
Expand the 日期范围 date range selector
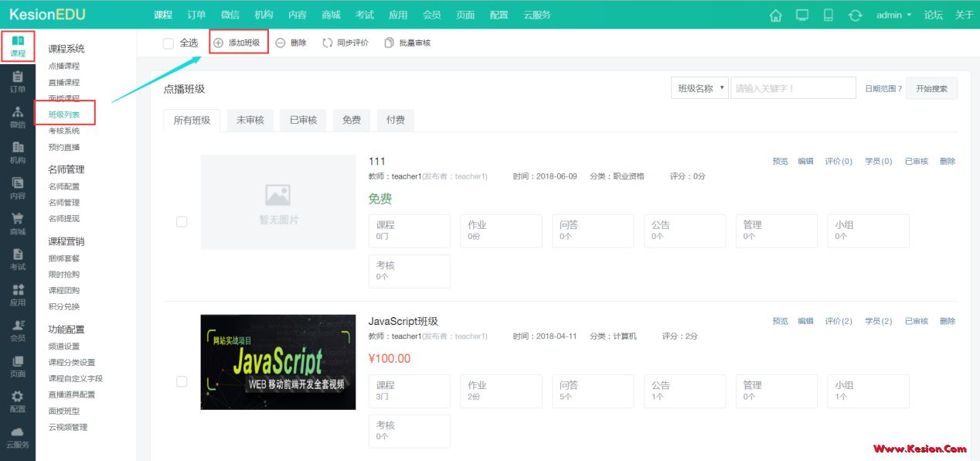pos(885,87)
